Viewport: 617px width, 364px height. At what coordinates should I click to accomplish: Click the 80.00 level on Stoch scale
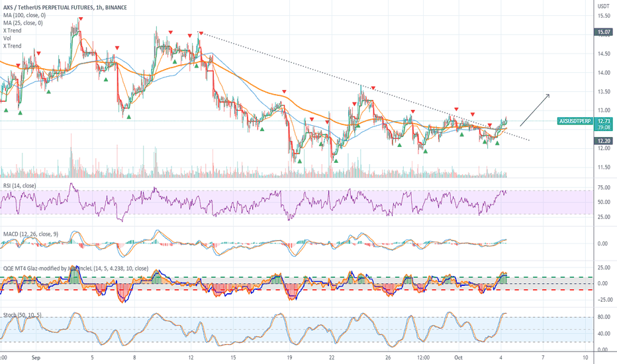(x=604, y=317)
